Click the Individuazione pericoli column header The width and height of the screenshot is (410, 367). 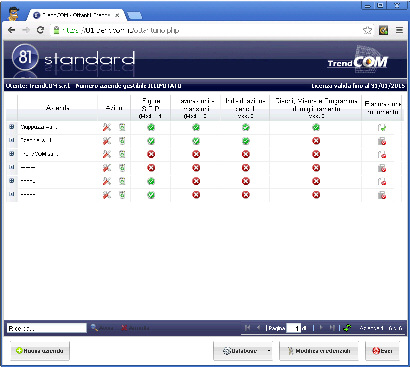pyautogui.click(x=245, y=108)
